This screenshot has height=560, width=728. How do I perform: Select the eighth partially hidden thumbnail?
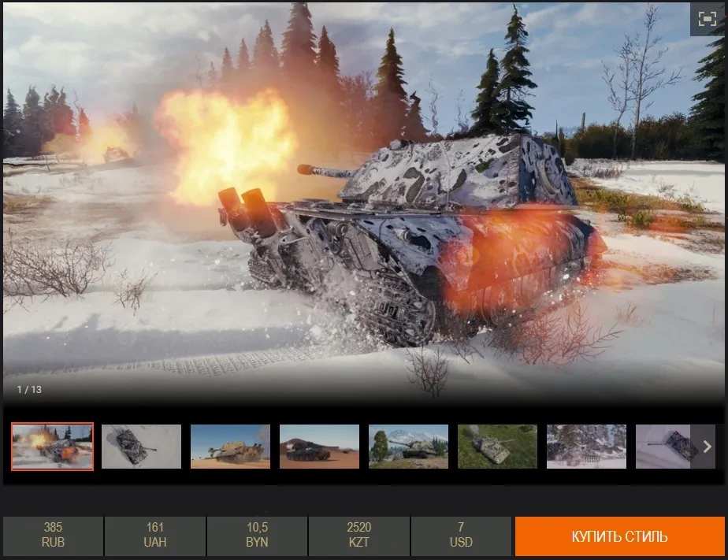click(x=663, y=447)
